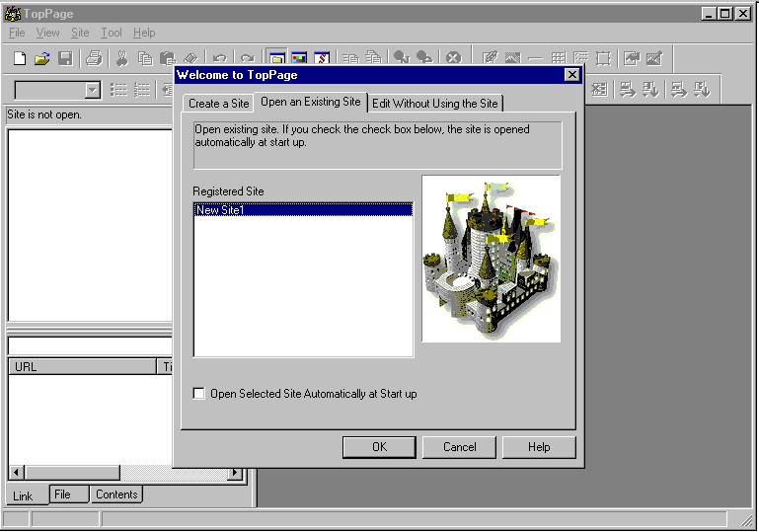
Task: Click the horizontal scrollbar thumb in link panel
Action: (72, 472)
